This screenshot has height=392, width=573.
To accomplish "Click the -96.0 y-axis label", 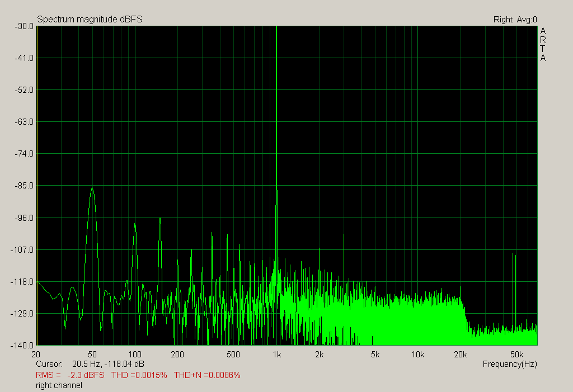I will pos(24,218).
